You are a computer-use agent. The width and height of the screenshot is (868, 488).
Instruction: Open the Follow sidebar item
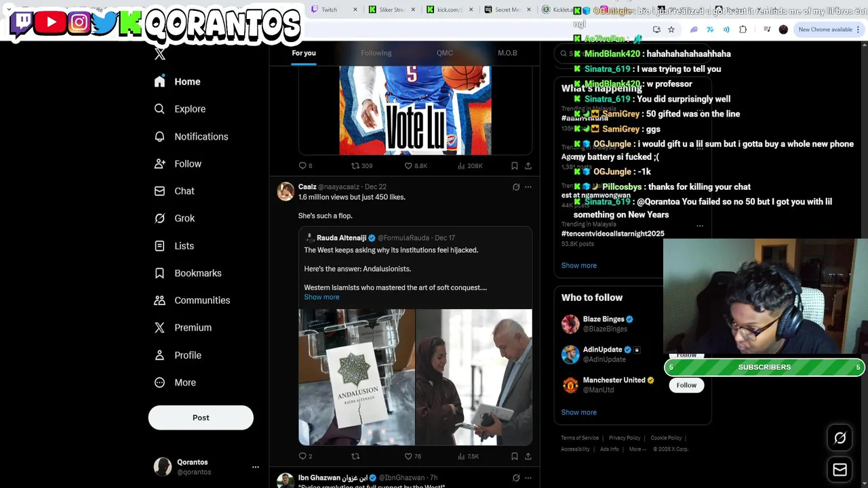178,163
